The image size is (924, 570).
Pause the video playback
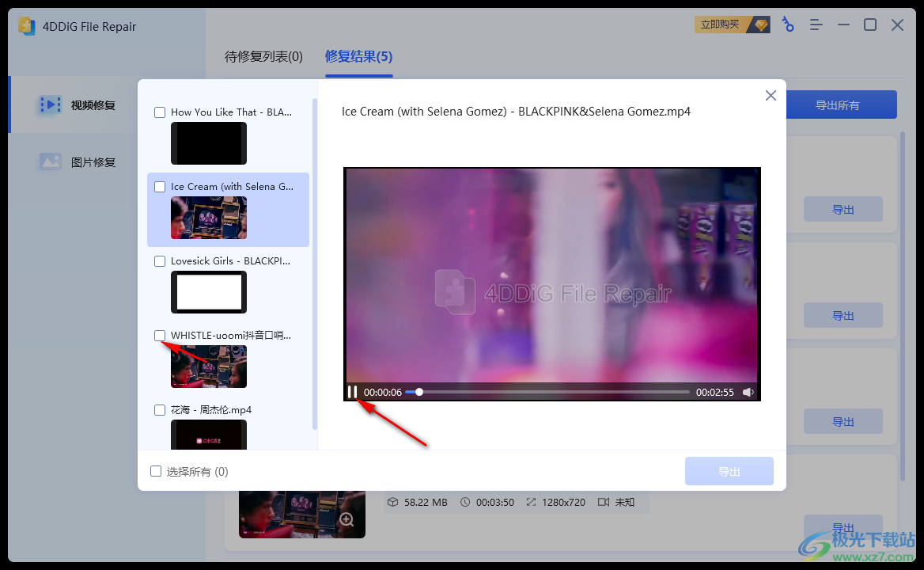(352, 392)
